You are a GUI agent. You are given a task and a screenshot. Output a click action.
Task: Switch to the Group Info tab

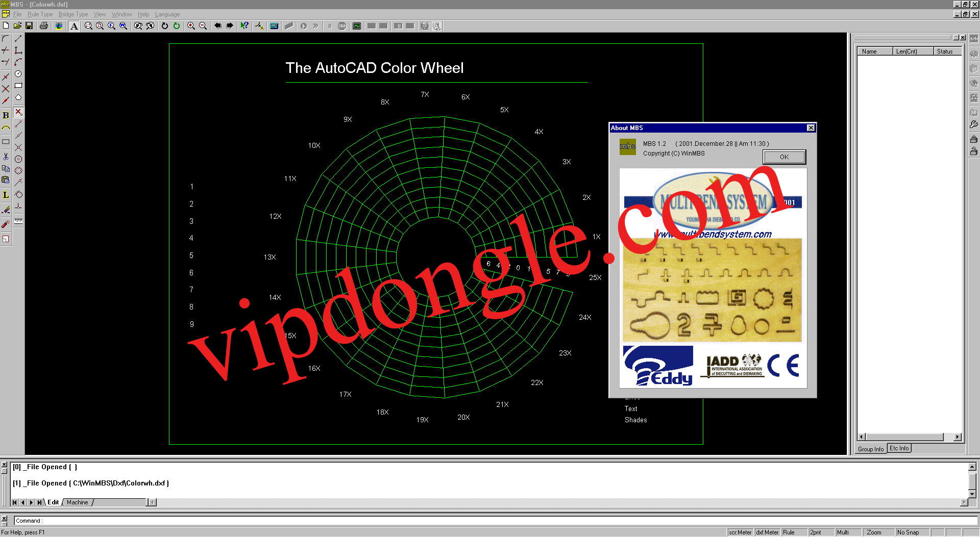pyautogui.click(x=870, y=449)
